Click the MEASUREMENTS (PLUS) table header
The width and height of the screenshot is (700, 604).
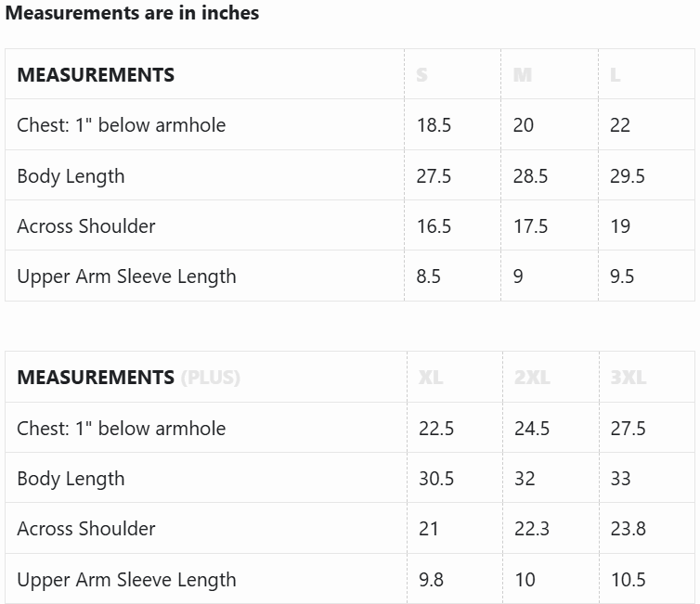128,378
